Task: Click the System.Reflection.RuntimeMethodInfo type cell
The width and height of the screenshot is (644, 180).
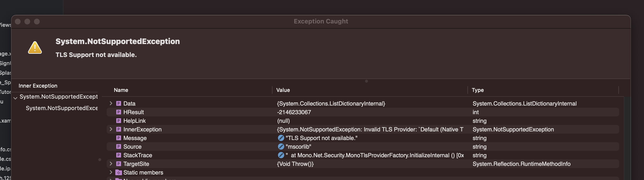Action: pyautogui.click(x=522, y=164)
